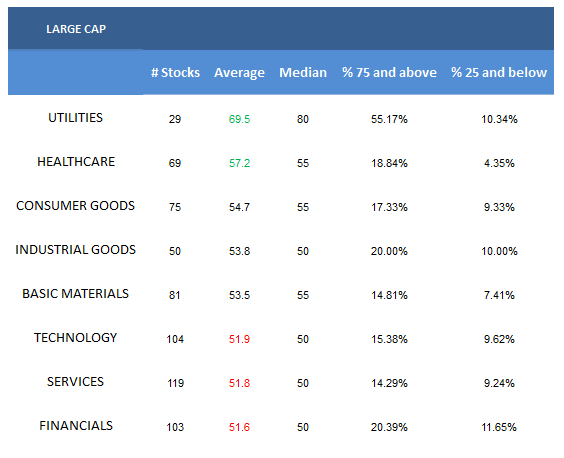Click the Utilities median value 80
564x458 pixels.
coord(303,119)
